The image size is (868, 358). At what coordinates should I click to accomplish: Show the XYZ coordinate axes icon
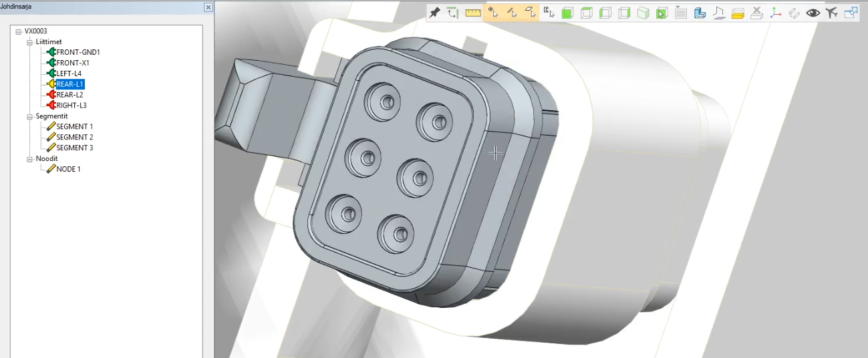pos(775,13)
